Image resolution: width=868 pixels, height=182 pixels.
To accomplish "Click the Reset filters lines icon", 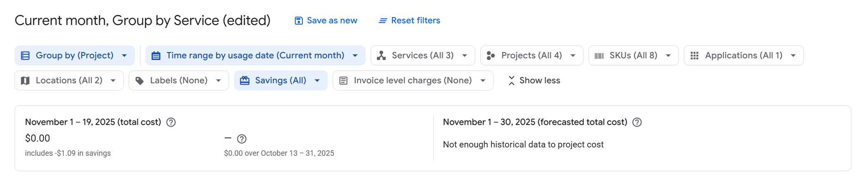I will (383, 20).
